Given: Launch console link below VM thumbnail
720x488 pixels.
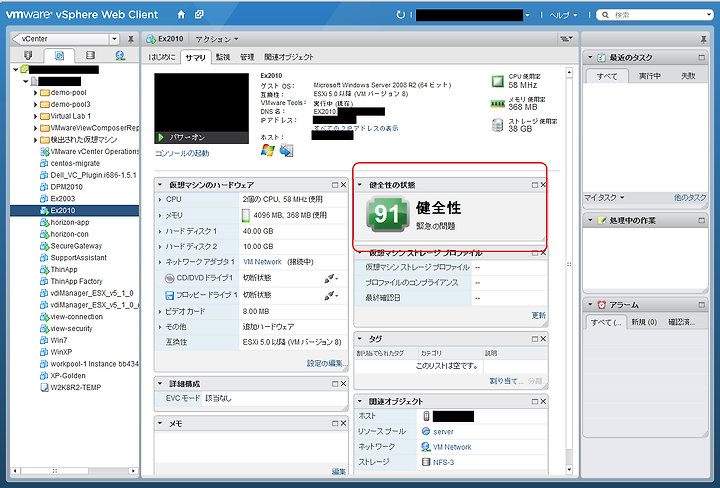Looking at the screenshot, I should click(182, 153).
